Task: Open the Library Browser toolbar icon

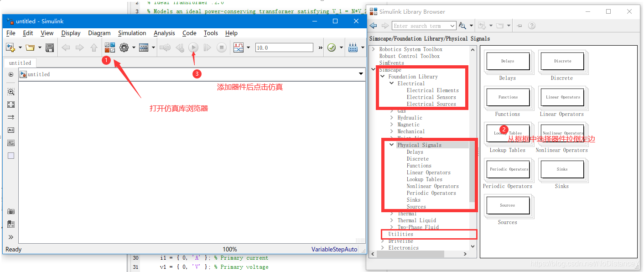Action: pos(110,47)
